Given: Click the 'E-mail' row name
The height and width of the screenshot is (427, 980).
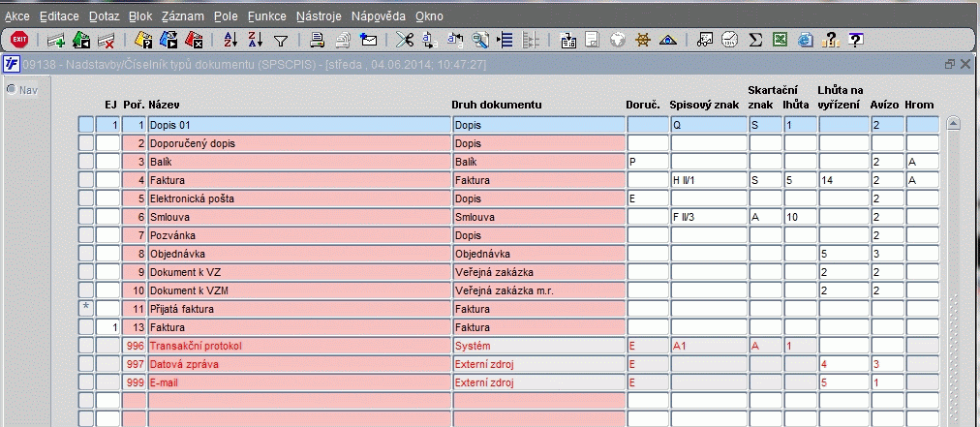Looking at the screenshot, I should pos(299,382).
